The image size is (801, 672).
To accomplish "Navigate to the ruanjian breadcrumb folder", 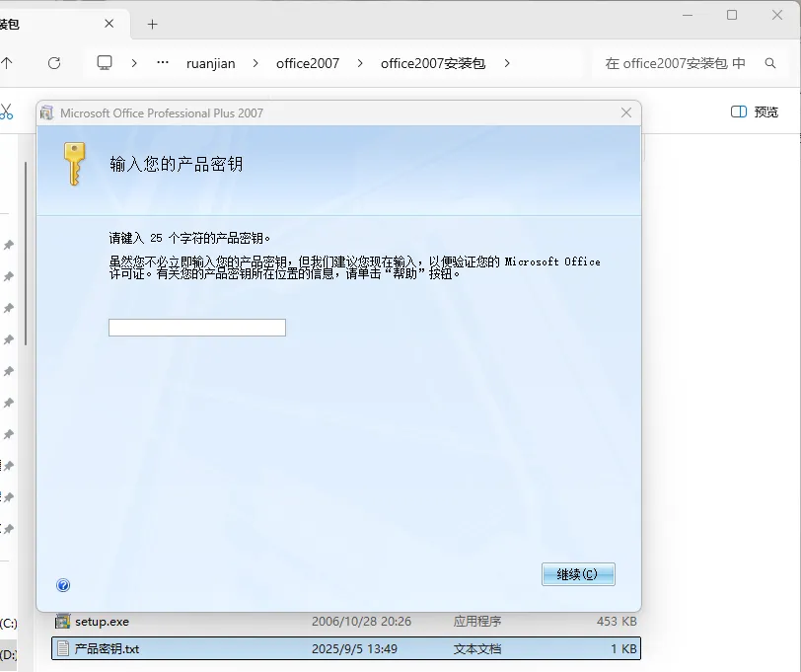I will pos(210,63).
